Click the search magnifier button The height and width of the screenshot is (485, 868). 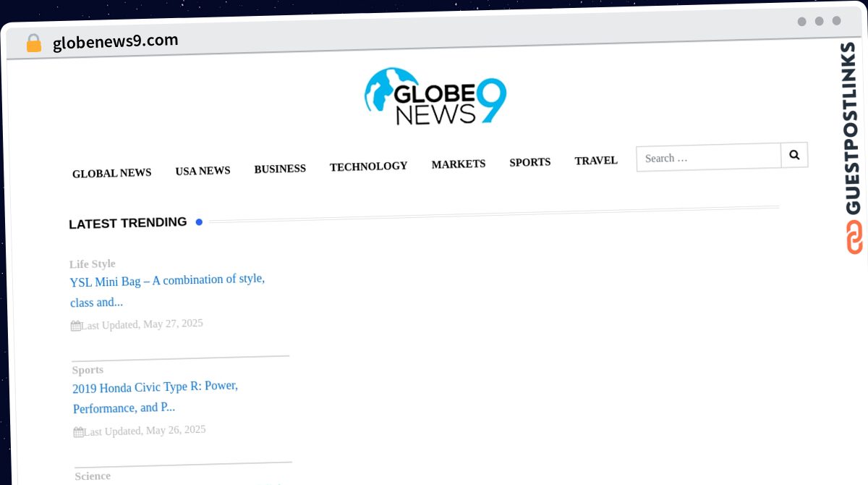point(794,155)
